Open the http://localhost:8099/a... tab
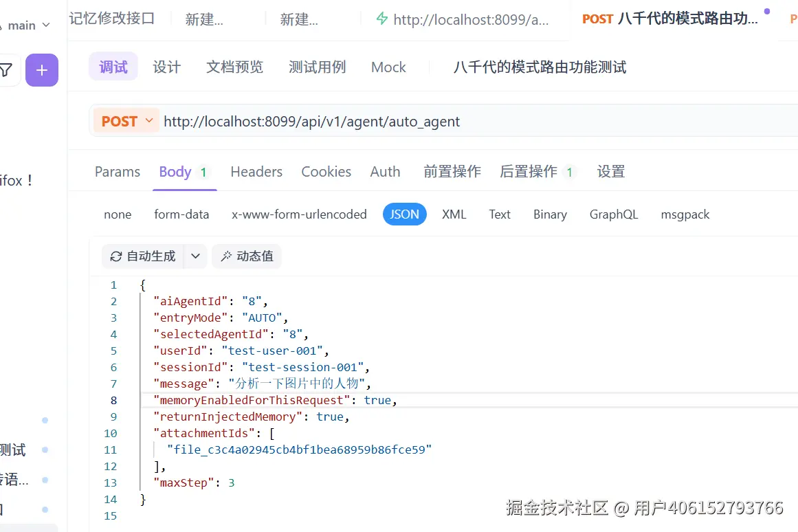 463,19
